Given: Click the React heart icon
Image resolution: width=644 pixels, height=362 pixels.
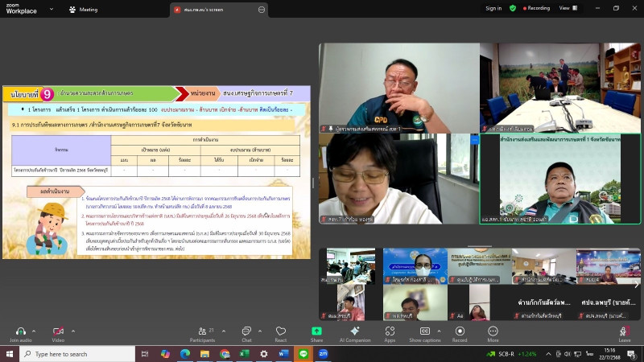Looking at the screenshot, I should click(x=280, y=331).
